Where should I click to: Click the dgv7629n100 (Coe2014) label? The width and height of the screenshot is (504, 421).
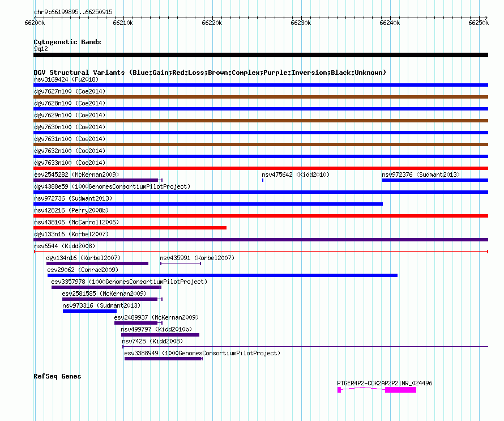pos(70,115)
